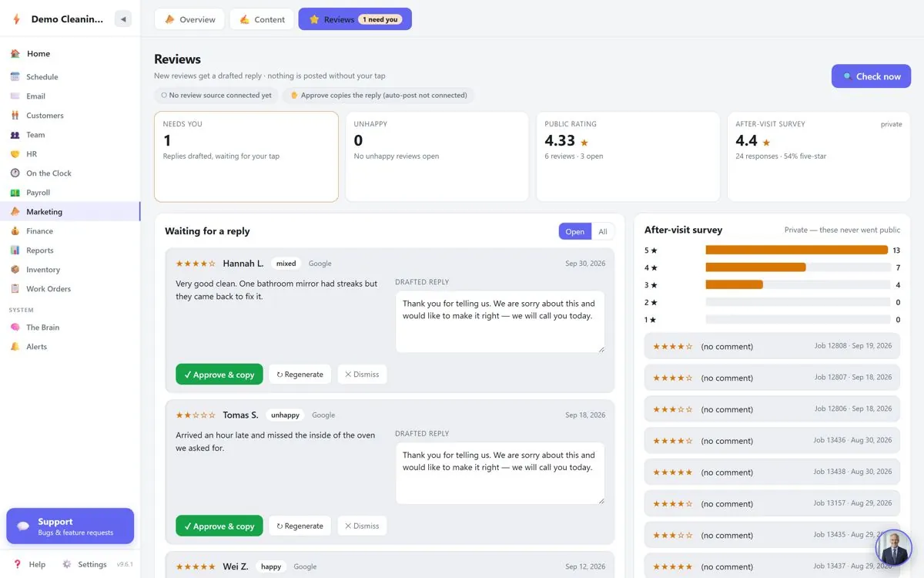Open survey row for Job 12806
The image size is (924, 578).
pyautogui.click(x=772, y=409)
